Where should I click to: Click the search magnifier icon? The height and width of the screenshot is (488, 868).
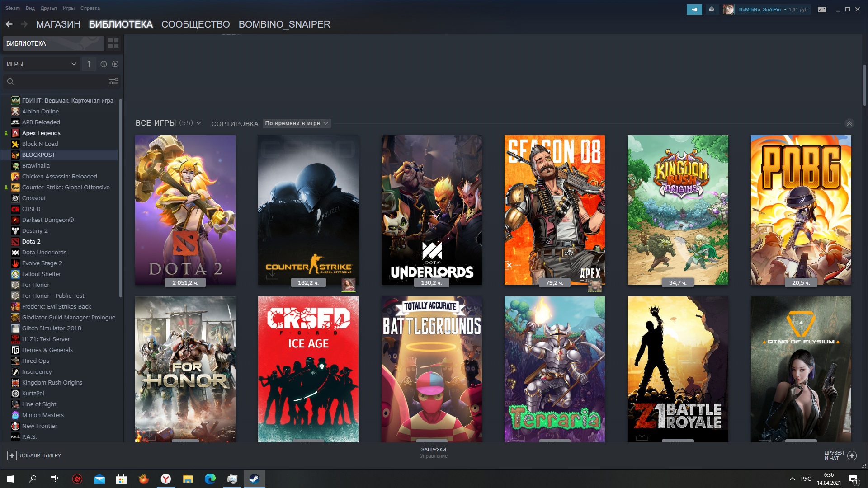click(x=11, y=82)
